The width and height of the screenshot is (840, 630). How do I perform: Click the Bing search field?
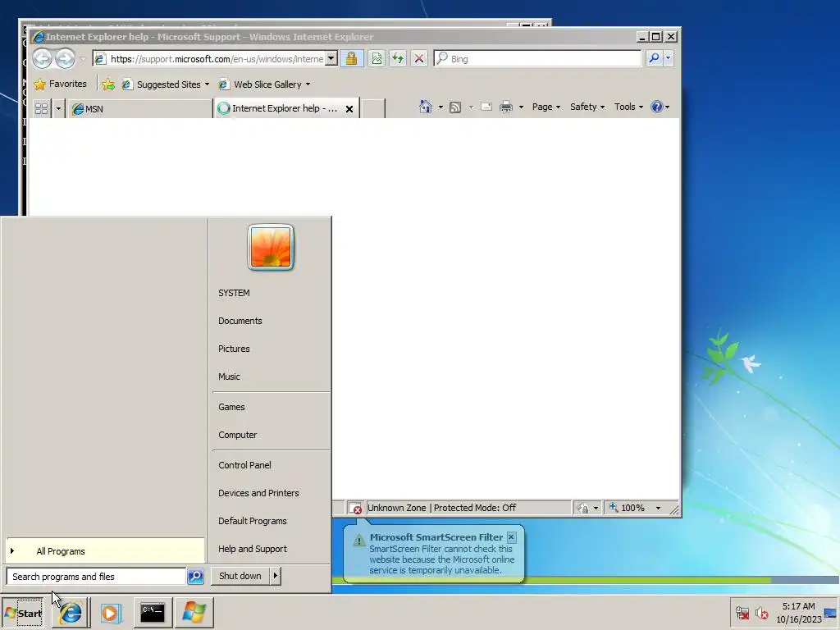point(537,58)
